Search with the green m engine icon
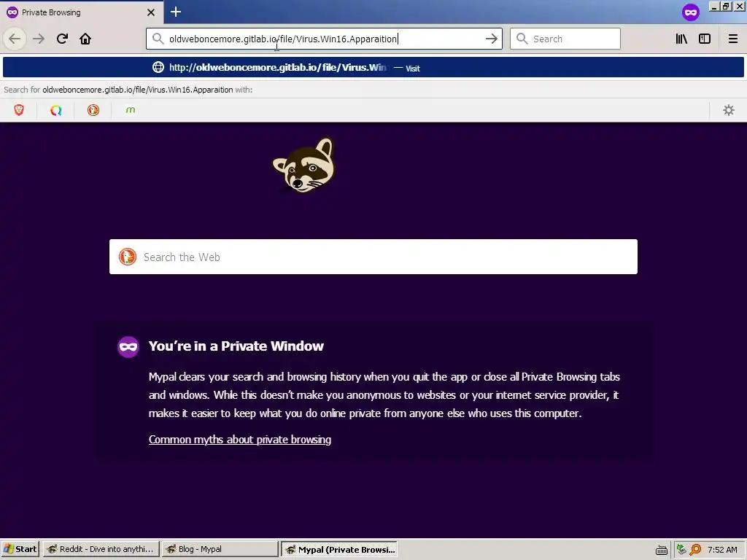Screen dimensions: 747x560 131,111
